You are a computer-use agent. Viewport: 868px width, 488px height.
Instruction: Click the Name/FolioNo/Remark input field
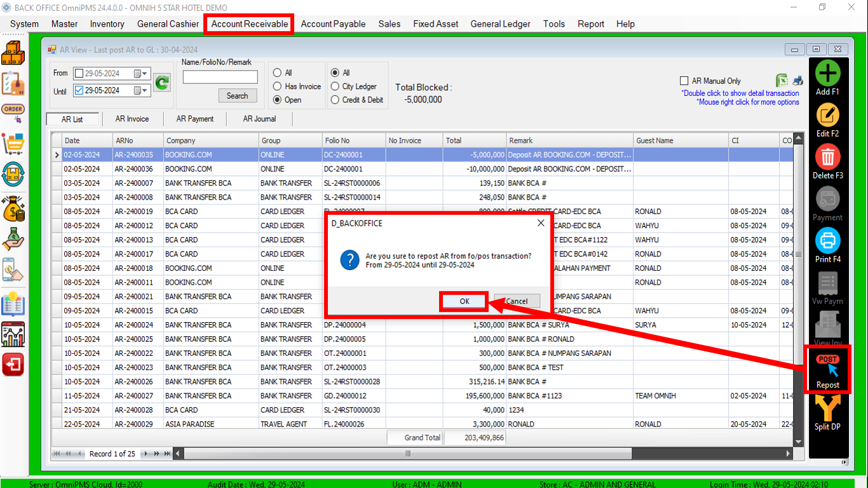pos(220,77)
